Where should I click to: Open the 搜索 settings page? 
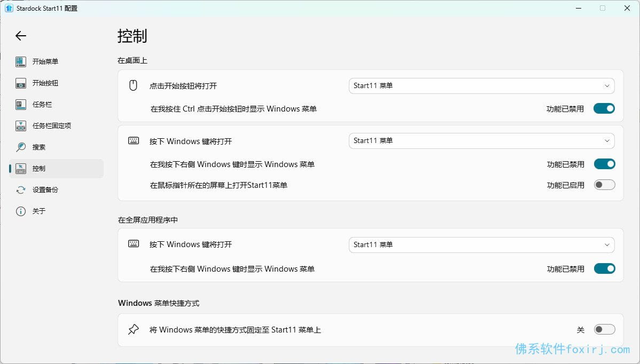tap(56, 147)
